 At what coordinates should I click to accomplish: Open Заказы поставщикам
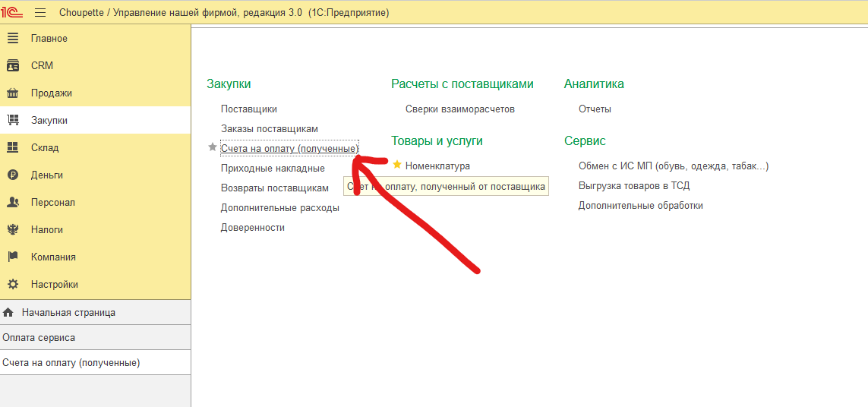tap(270, 129)
